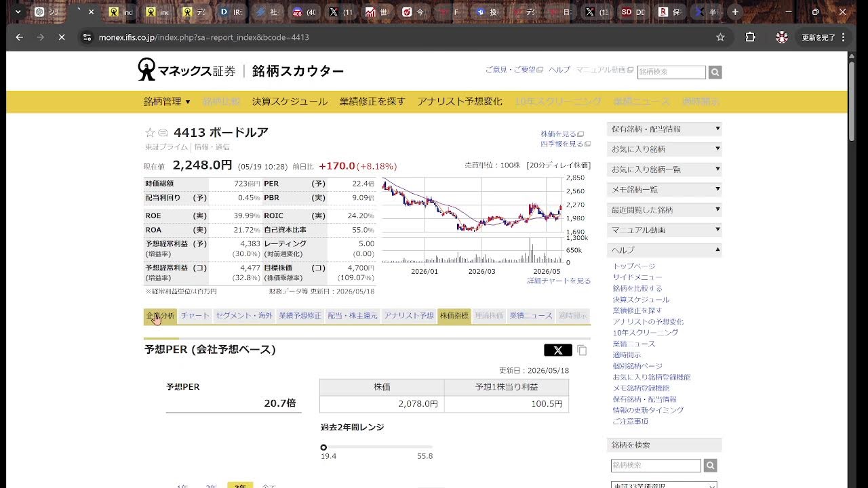View site information icon in address bar
The image size is (868, 488).
coord(87,37)
